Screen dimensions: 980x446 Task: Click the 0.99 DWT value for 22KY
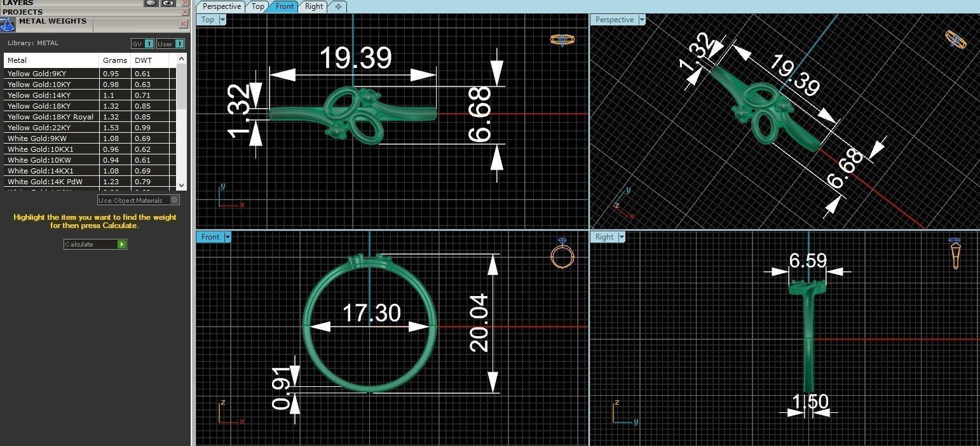[142, 128]
